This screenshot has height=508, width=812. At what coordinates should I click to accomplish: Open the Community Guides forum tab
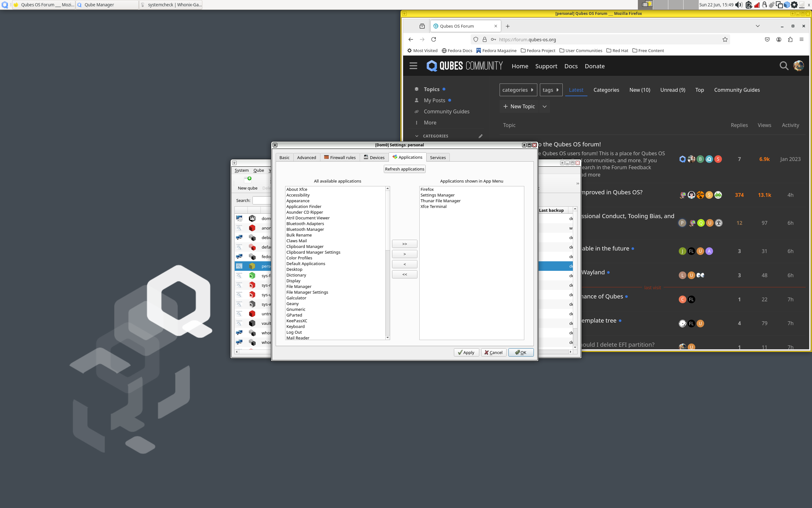(x=737, y=90)
